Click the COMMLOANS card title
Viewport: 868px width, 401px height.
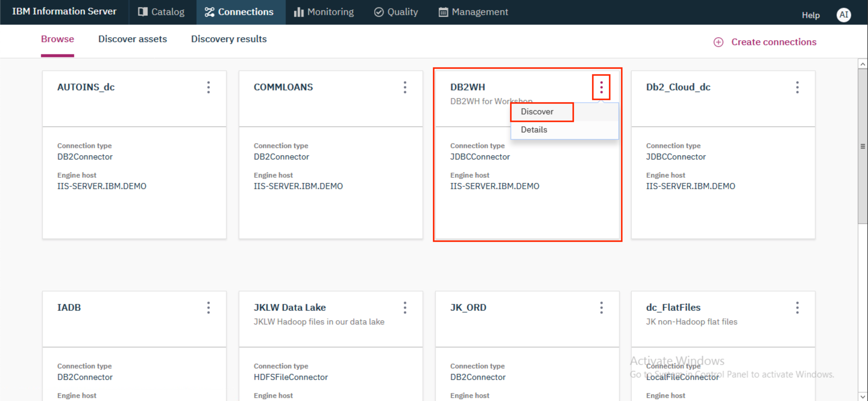pos(283,87)
